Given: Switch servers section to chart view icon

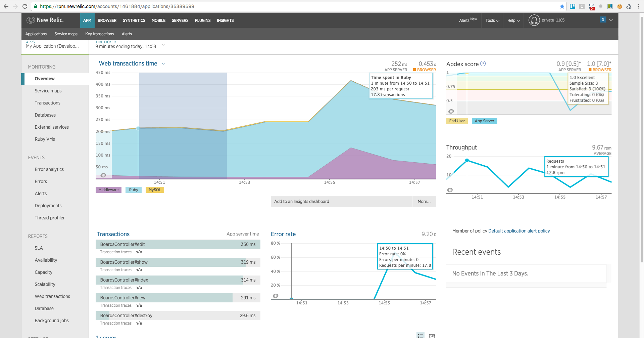Looking at the screenshot, I should pyautogui.click(x=432, y=336).
